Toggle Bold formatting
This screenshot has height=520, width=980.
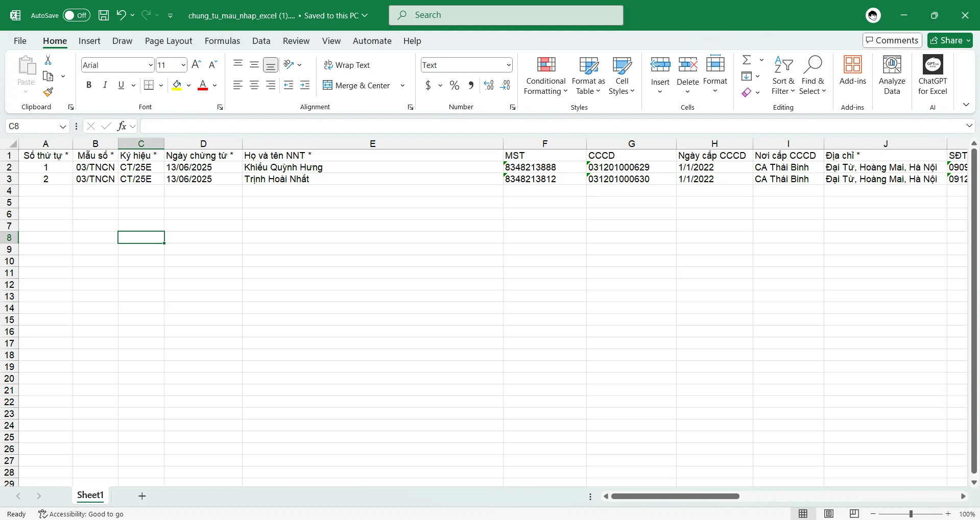[89, 85]
